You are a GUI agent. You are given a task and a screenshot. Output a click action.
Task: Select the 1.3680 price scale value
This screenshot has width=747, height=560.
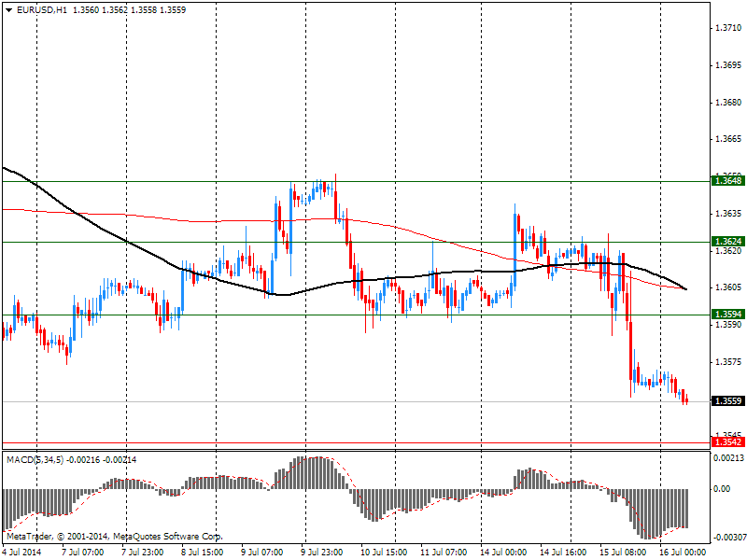pyautogui.click(x=728, y=103)
